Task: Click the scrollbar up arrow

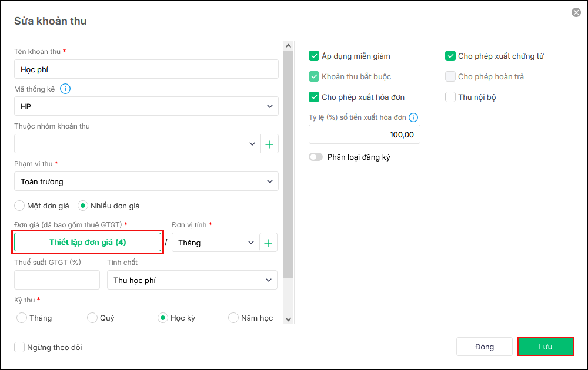Action: click(x=288, y=45)
